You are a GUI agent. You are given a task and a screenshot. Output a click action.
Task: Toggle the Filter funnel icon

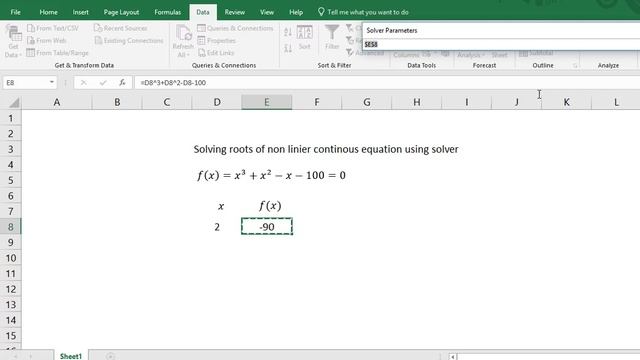(x=332, y=37)
